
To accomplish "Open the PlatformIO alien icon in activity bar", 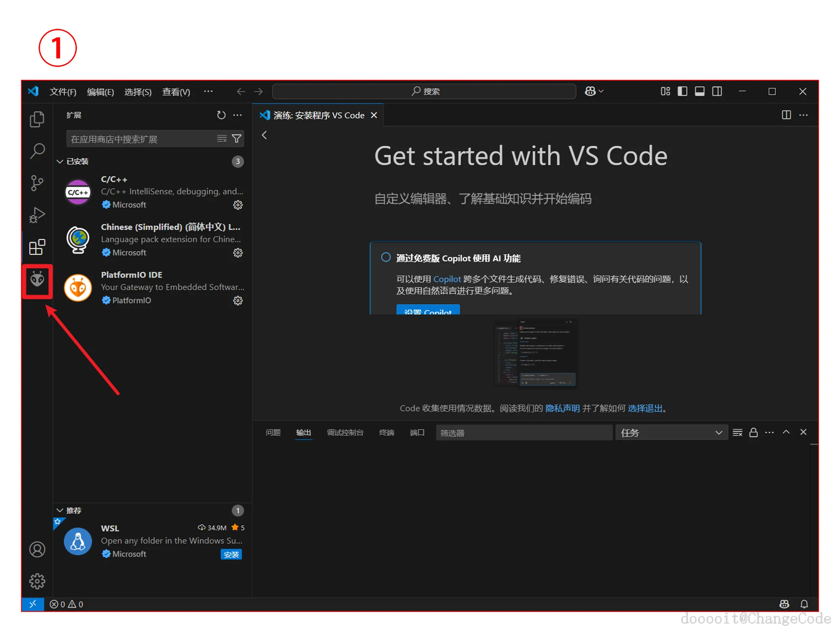I will [37, 280].
